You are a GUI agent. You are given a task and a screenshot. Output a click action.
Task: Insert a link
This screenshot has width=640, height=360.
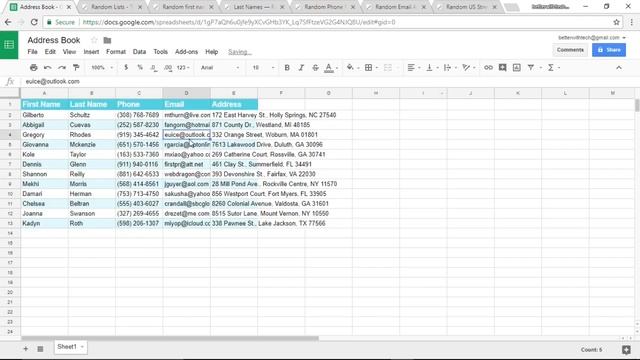coord(488,68)
